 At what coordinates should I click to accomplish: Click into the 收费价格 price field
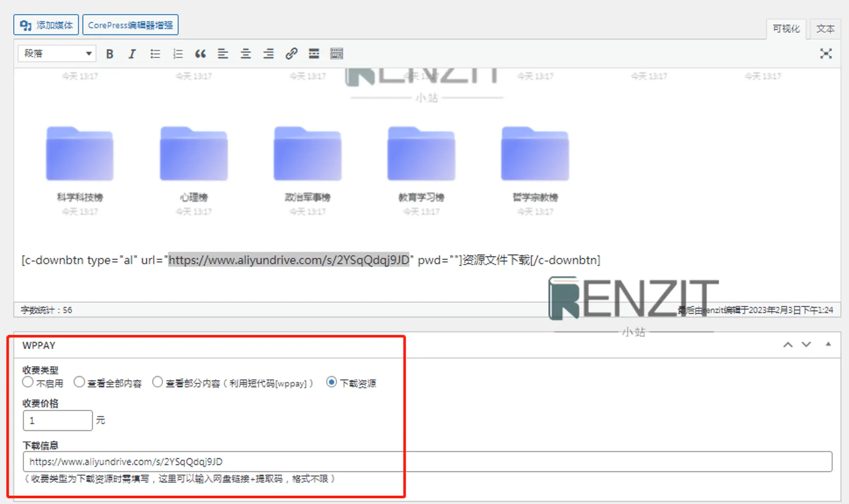[58, 420]
